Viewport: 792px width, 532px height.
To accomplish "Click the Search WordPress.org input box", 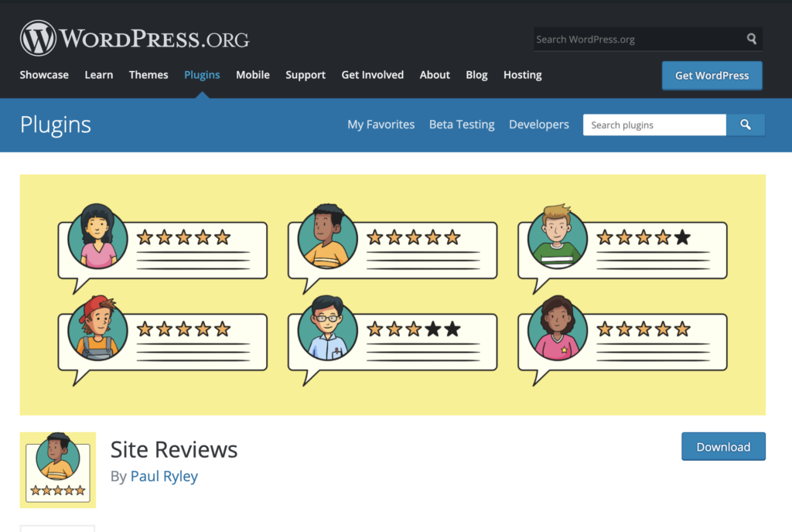I will [x=634, y=39].
